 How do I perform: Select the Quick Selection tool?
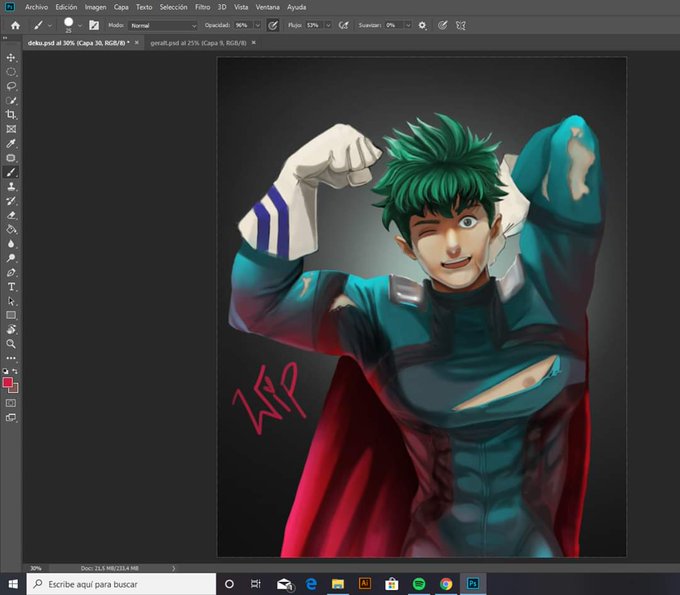pos(11,100)
